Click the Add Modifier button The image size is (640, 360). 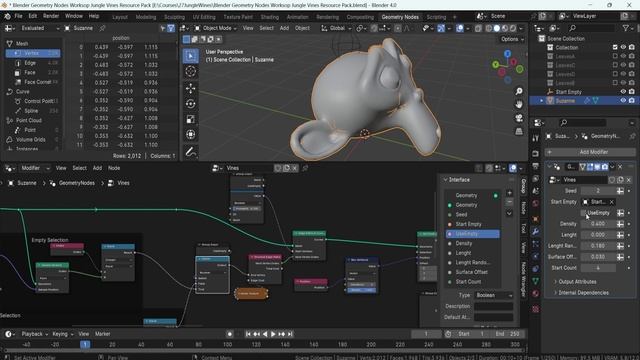tap(590, 152)
